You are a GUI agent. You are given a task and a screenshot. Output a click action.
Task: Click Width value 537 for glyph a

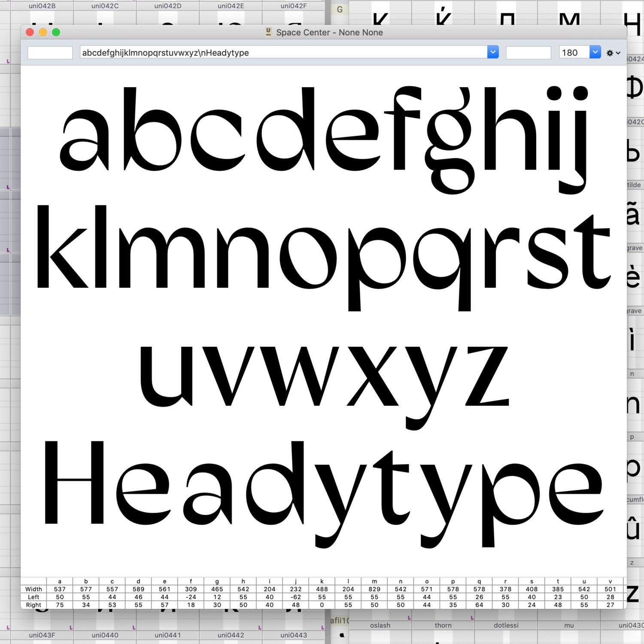click(60, 589)
